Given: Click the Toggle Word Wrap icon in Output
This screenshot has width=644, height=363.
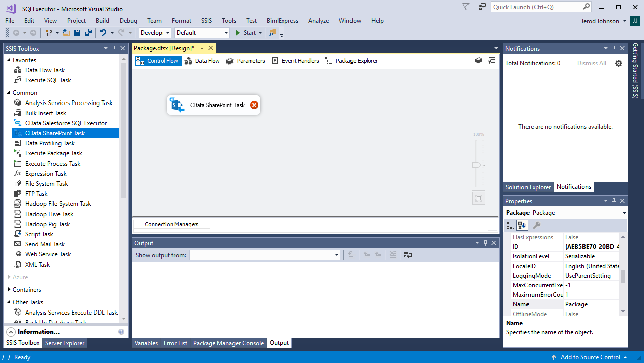Looking at the screenshot, I should tap(408, 255).
